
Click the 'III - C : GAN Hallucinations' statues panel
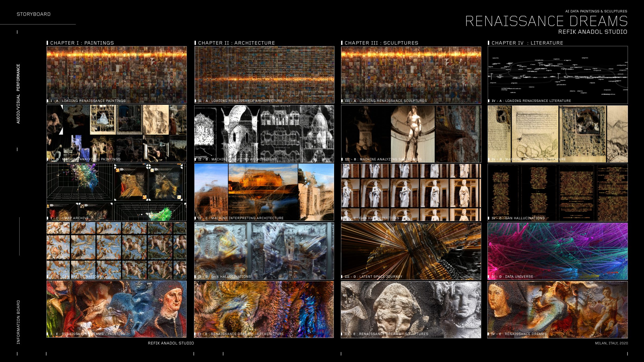point(411,192)
